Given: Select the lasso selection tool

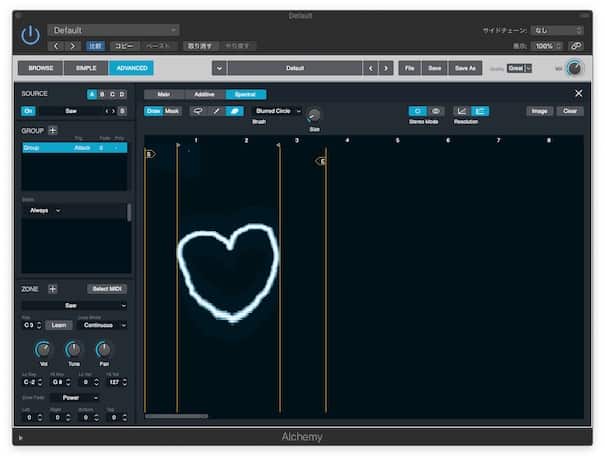Looking at the screenshot, I should coord(199,111).
